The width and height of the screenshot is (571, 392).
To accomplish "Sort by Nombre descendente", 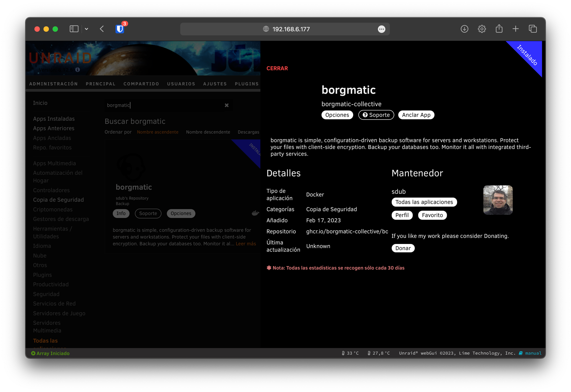I will point(208,132).
